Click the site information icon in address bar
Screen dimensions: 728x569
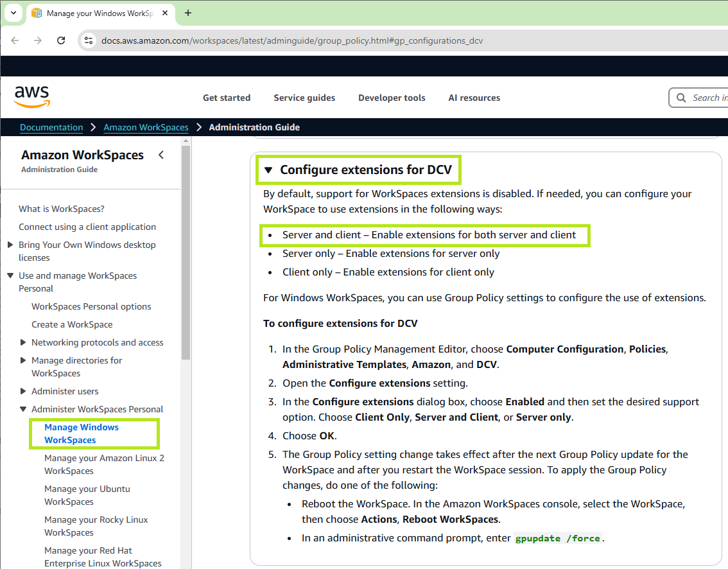pyautogui.click(x=89, y=40)
